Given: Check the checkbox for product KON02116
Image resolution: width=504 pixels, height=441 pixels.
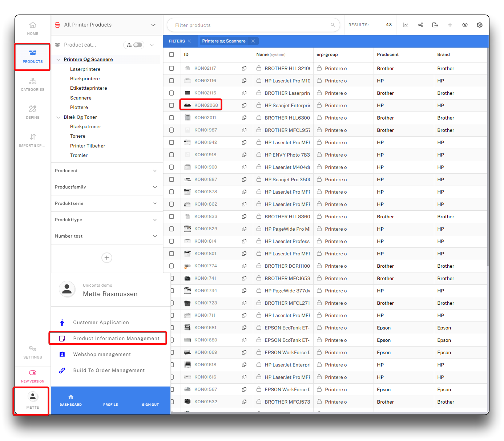Looking at the screenshot, I should 172,81.
